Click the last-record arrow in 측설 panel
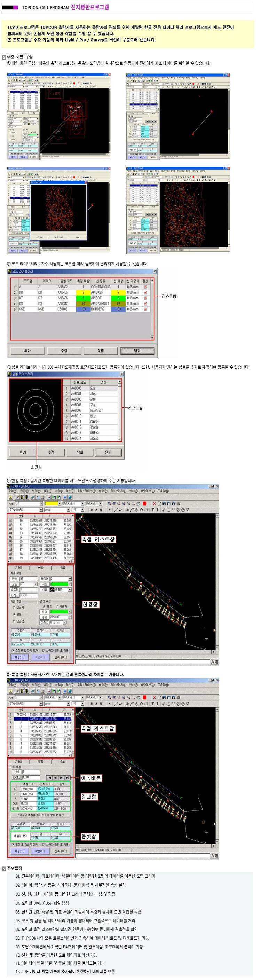The width and height of the screenshot is (261, 980). (68, 777)
